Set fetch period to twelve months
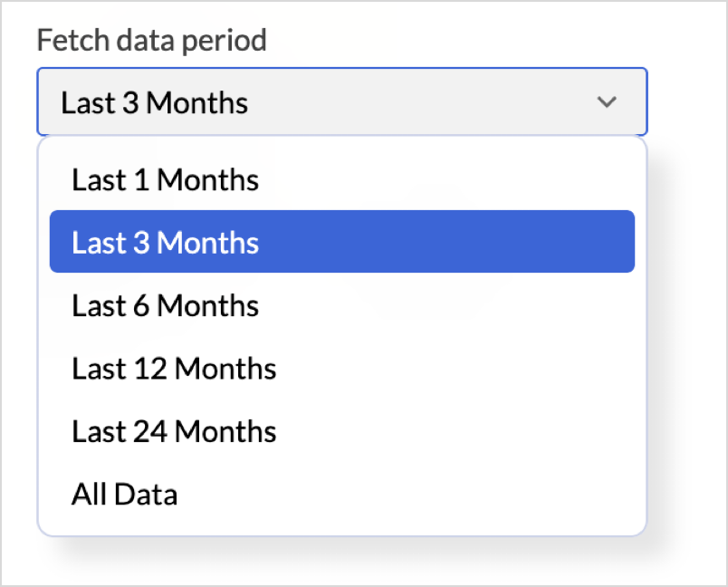Viewport: 728px width, 587px height. point(174,369)
